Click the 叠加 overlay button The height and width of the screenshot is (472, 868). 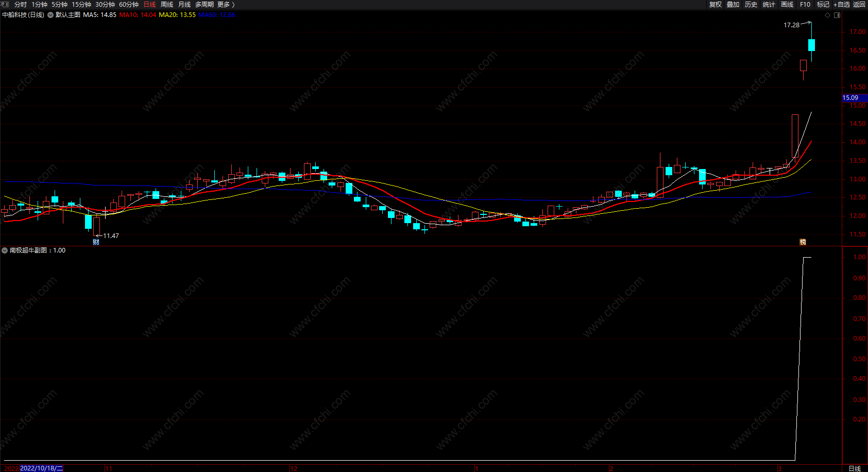733,4
